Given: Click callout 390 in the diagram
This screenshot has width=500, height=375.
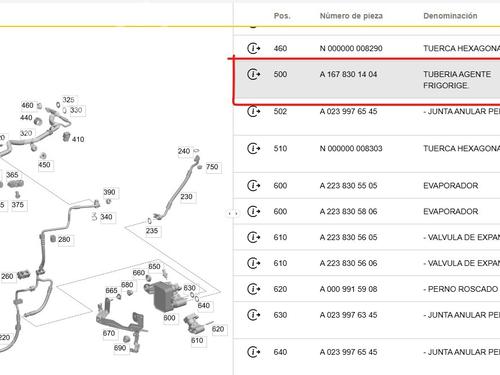Looking at the screenshot, I should pyautogui.click(x=109, y=192).
